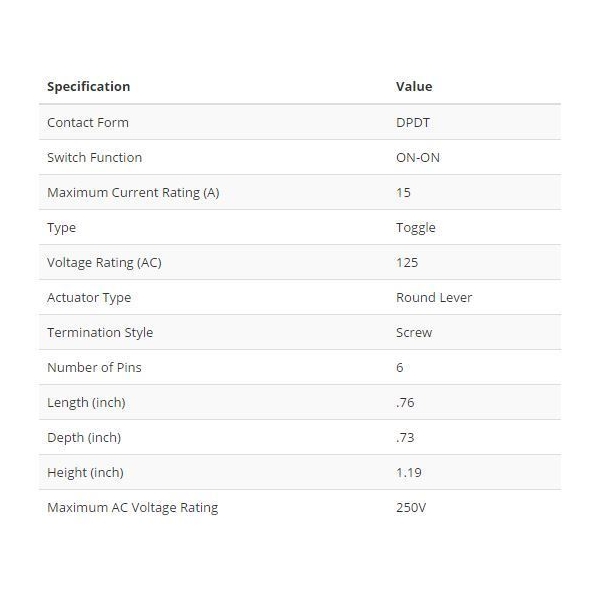600x600 pixels.
Task: Select the Switch Function label
Action: [x=94, y=157]
